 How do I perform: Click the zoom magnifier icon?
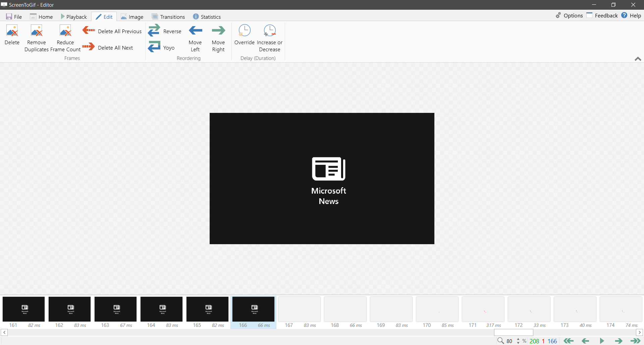tap(500, 341)
